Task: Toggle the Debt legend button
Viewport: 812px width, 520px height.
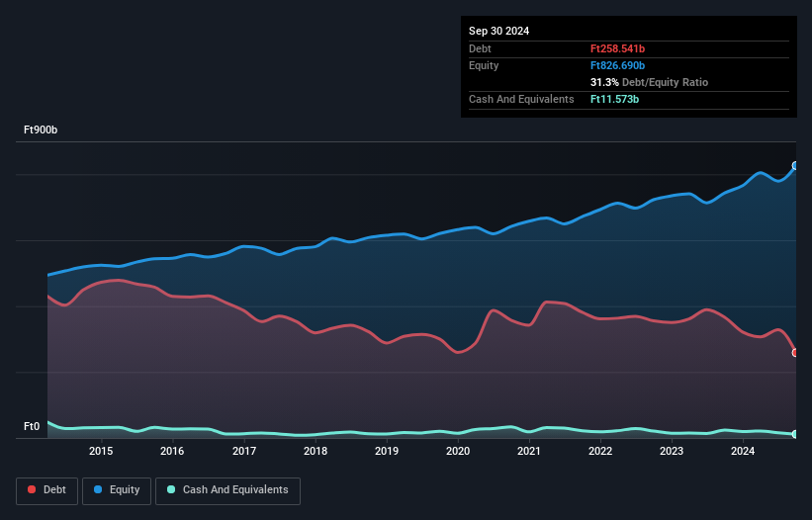Action: 47,490
